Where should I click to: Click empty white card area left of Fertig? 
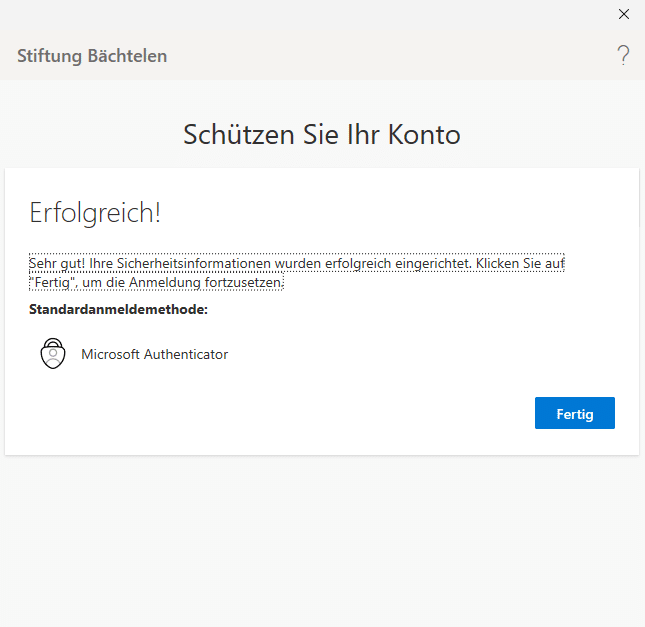[x=300, y=413]
